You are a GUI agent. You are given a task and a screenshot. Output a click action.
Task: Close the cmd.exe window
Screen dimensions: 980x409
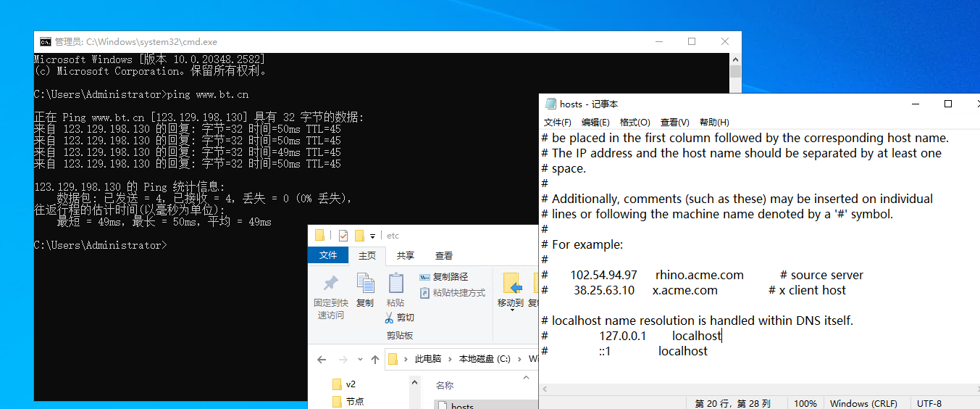pyautogui.click(x=725, y=42)
